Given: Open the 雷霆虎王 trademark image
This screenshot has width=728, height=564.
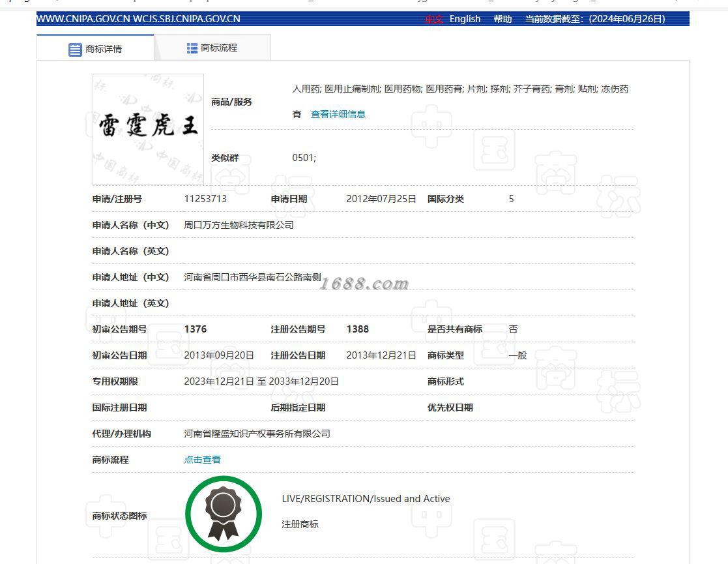Looking at the screenshot, I should pos(148,129).
